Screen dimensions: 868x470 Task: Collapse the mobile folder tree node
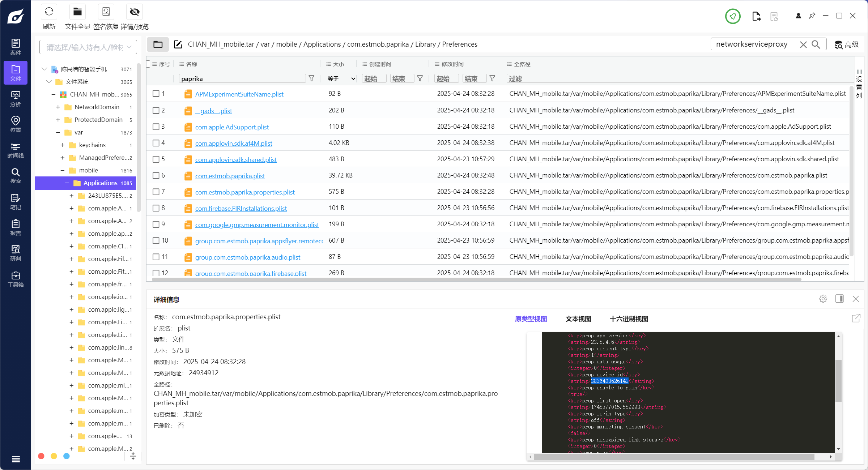(62, 170)
